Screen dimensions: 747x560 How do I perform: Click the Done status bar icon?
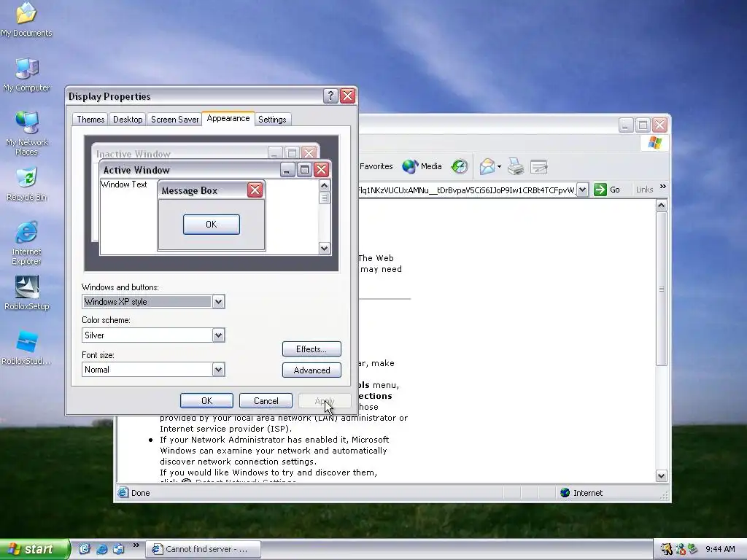(123, 492)
